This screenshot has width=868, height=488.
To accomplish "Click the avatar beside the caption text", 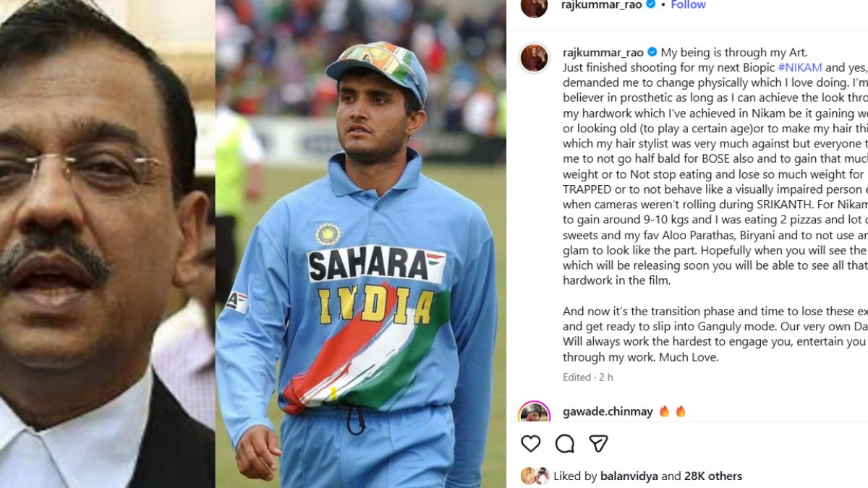I will [x=535, y=58].
